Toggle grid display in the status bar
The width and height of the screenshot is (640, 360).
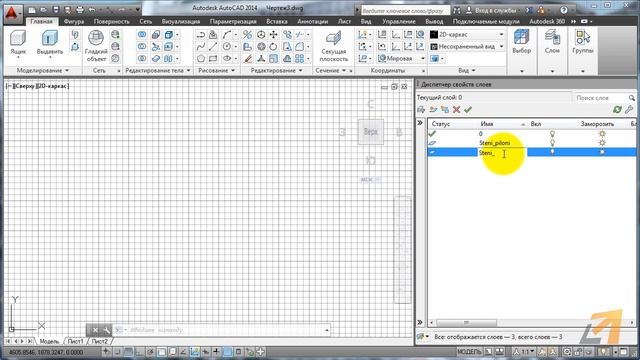coord(128,351)
